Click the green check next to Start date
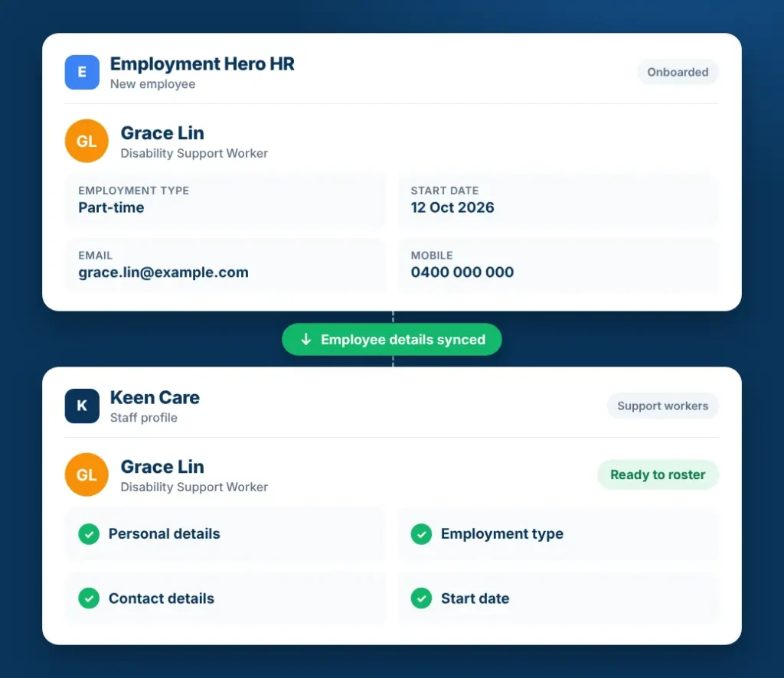 422,598
